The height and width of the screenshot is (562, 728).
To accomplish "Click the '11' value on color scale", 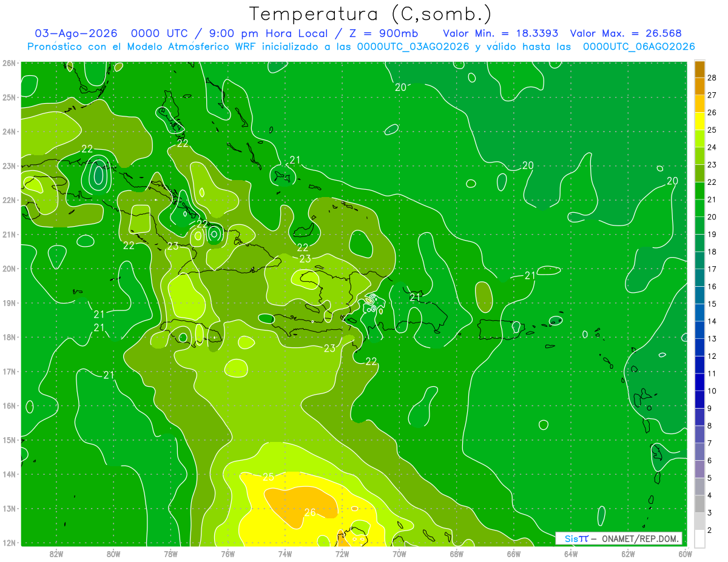I will pos(712,373).
